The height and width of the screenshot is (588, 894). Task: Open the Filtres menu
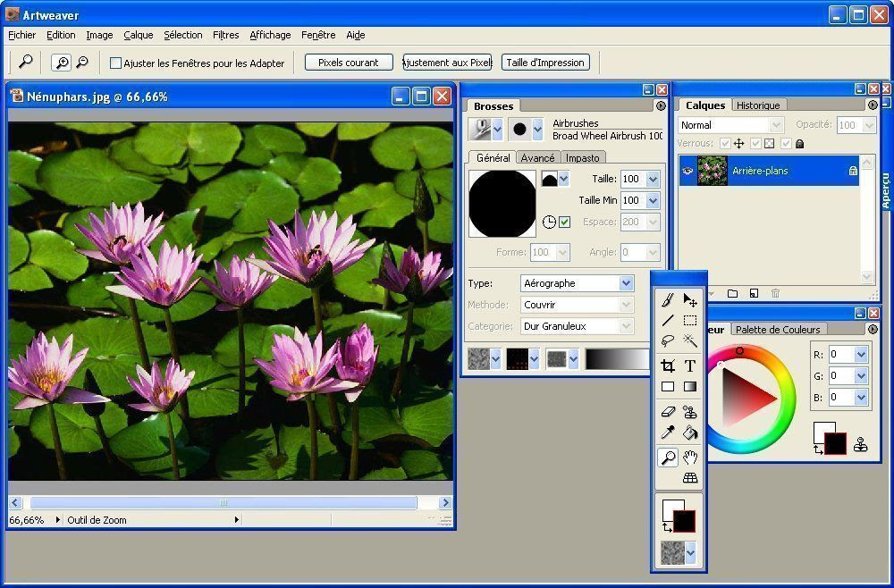226,35
